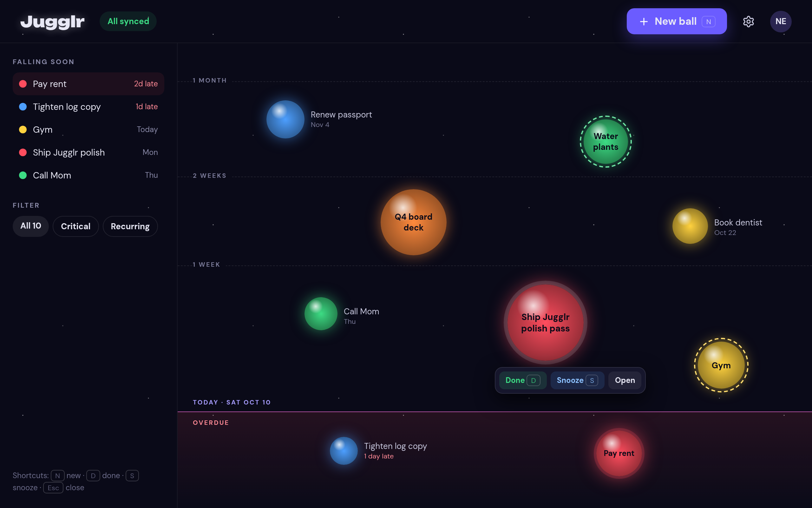Screen dimensions: 812x508
Task: Snooze the selected ball
Action: (x=577, y=380)
